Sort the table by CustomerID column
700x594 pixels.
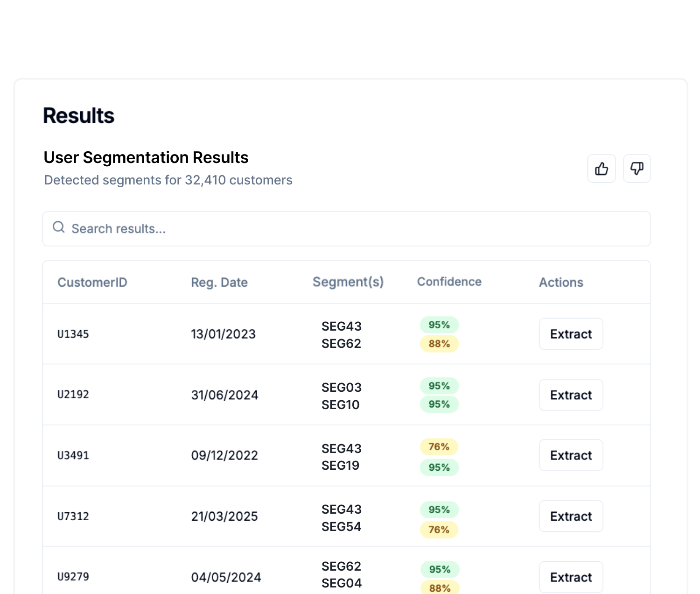[x=92, y=282]
